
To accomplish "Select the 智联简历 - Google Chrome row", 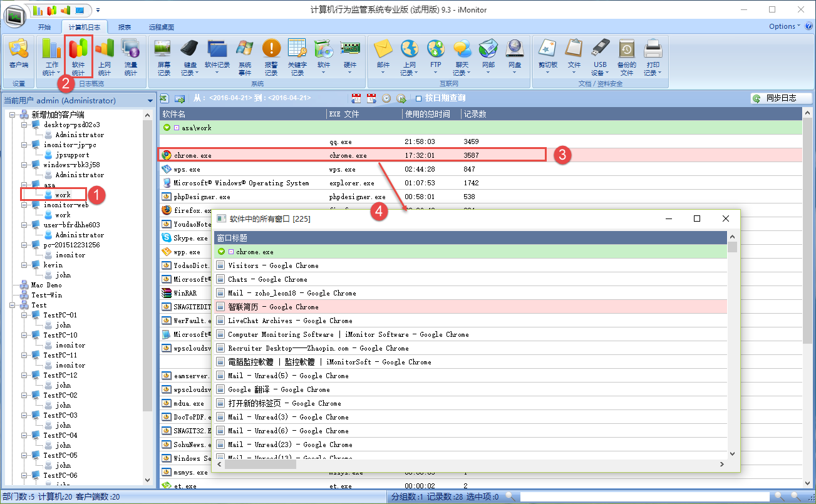I will 470,307.
